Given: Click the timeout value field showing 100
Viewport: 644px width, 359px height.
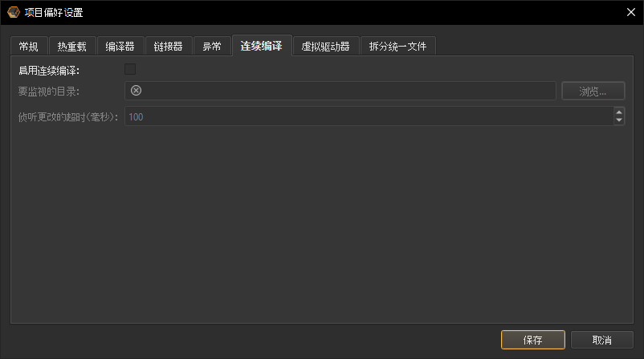Looking at the screenshot, I should 369,116.
